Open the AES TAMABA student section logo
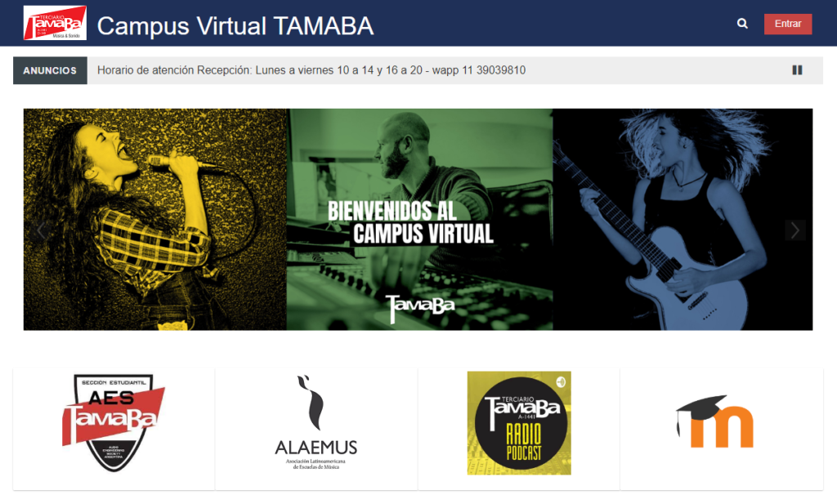 click(114, 423)
